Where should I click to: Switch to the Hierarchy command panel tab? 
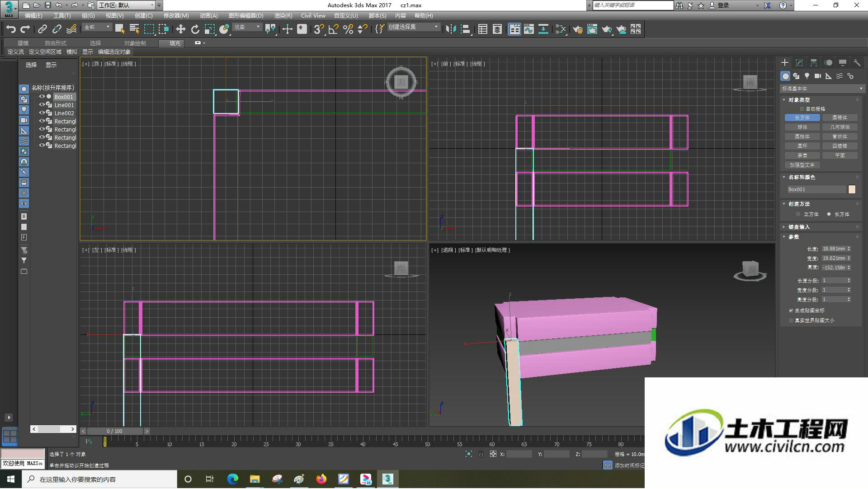tap(814, 63)
